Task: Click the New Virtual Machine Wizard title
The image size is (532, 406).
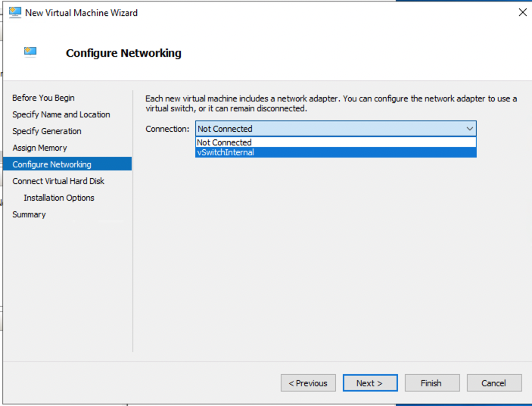Action: [x=82, y=13]
